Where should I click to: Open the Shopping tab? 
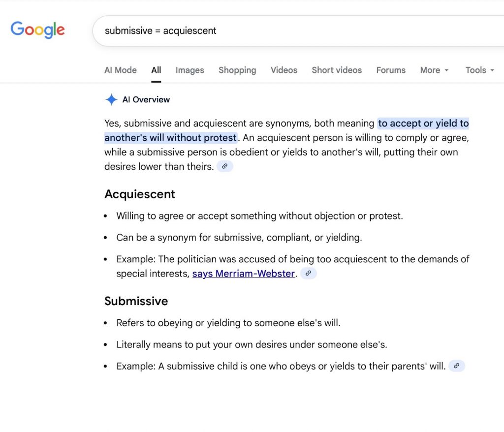(x=237, y=70)
